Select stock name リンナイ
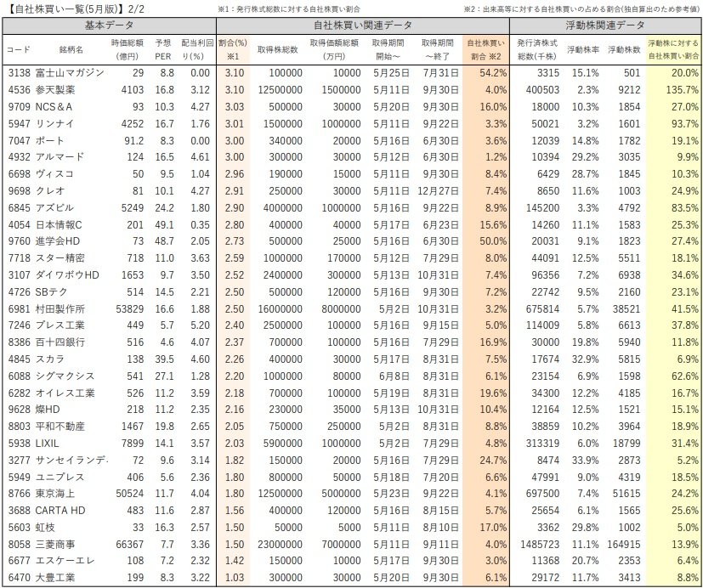 click(54, 123)
